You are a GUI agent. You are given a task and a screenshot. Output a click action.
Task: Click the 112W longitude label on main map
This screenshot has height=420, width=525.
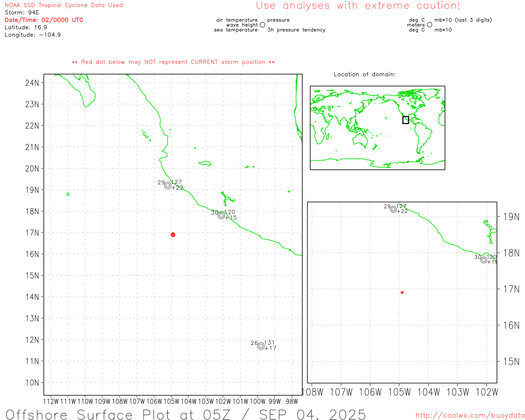(51, 401)
